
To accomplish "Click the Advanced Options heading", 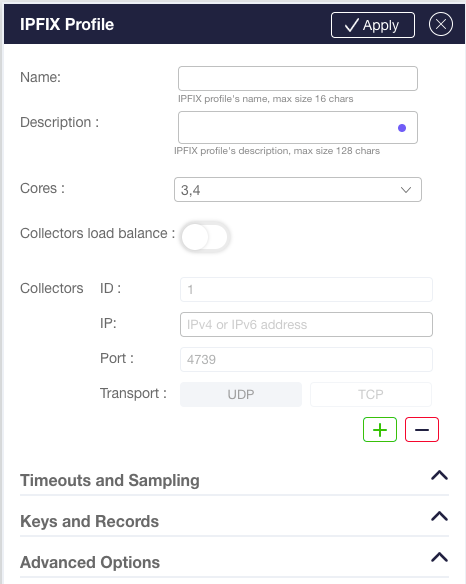I will coord(90,562).
